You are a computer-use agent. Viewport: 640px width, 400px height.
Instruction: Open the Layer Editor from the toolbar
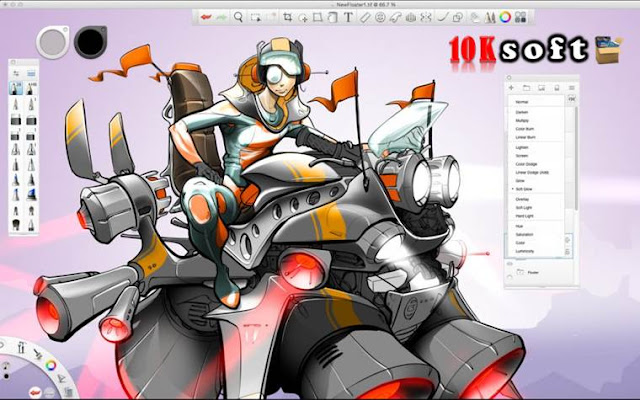474,17
